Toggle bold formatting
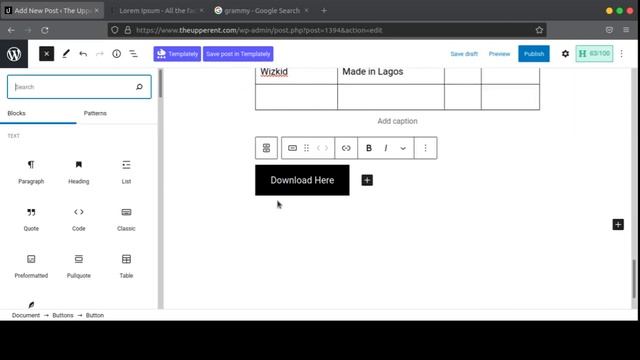 369,148
